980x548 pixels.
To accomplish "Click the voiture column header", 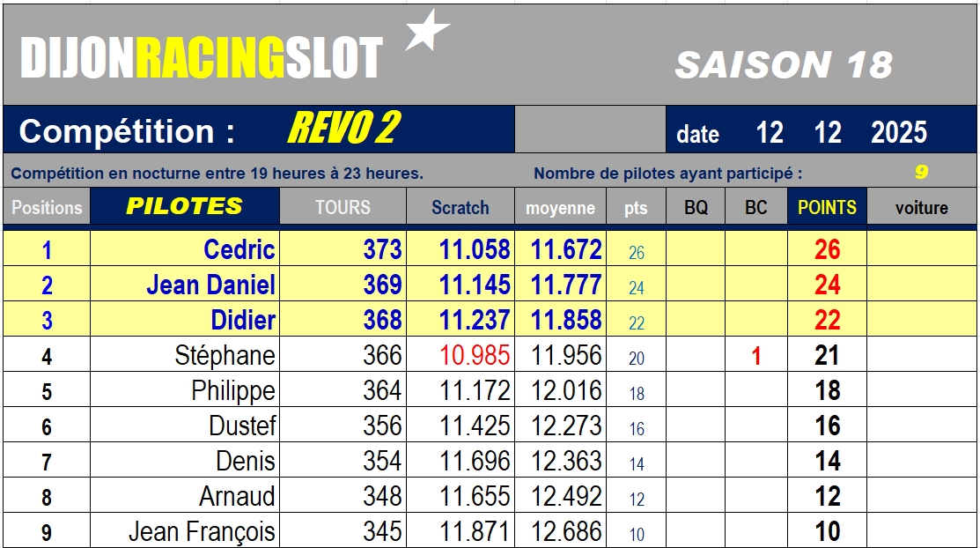I will (x=921, y=208).
